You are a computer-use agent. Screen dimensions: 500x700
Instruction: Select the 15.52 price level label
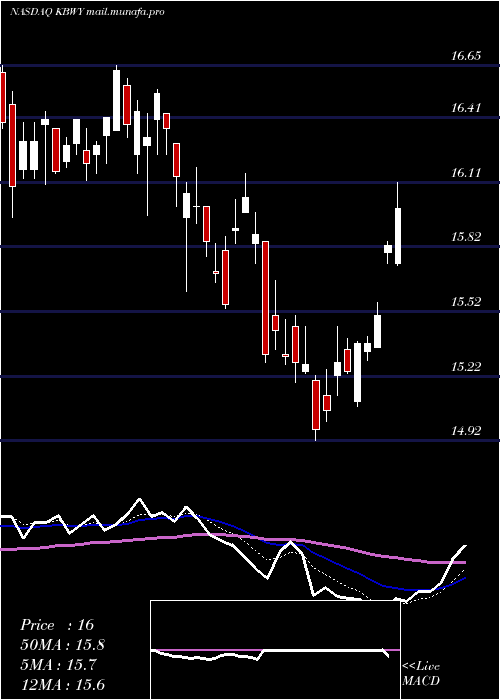(x=466, y=301)
